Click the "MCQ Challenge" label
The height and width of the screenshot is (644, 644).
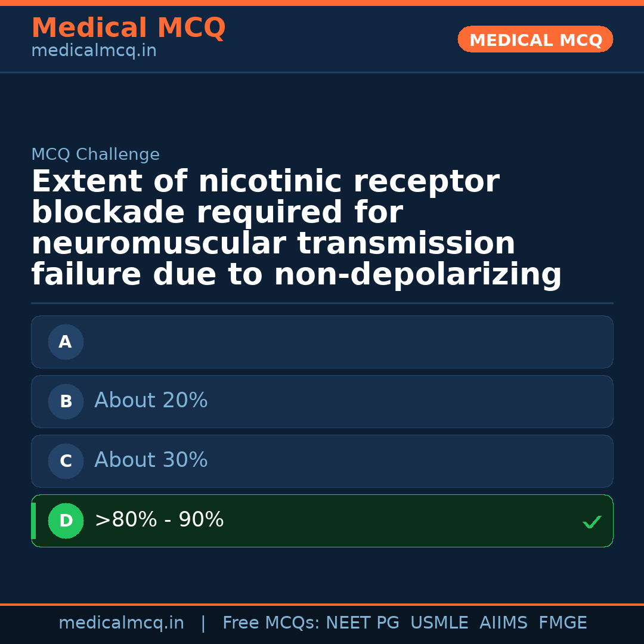pyautogui.click(x=95, y=155)
